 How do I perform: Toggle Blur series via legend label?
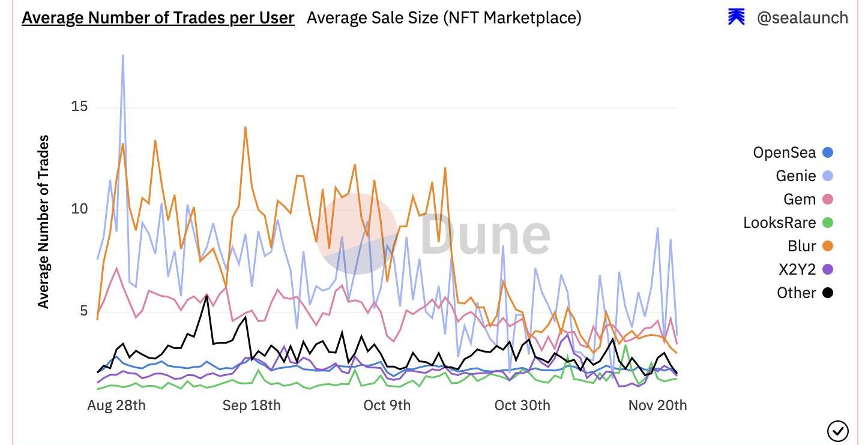pos(801,246)
